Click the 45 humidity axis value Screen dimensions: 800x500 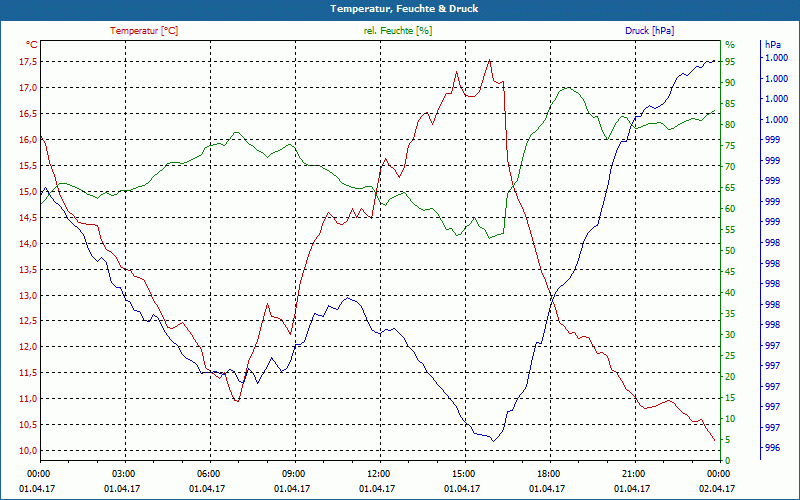click(730, 272)
